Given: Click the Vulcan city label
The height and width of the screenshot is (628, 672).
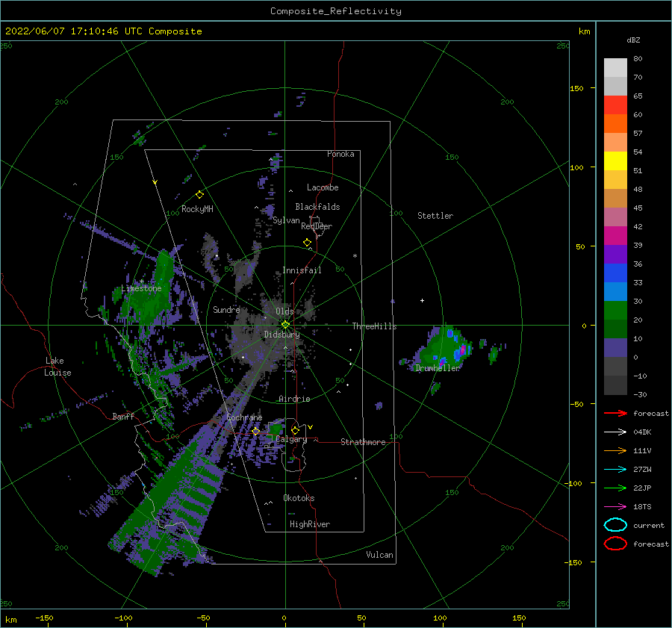Looking at the screenshot, I should tap(380, 555).
